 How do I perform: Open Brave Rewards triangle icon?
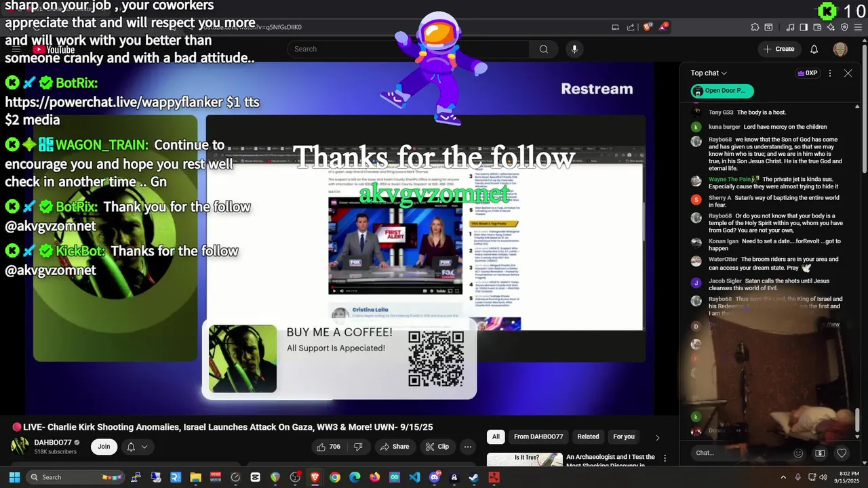[663, 27]
